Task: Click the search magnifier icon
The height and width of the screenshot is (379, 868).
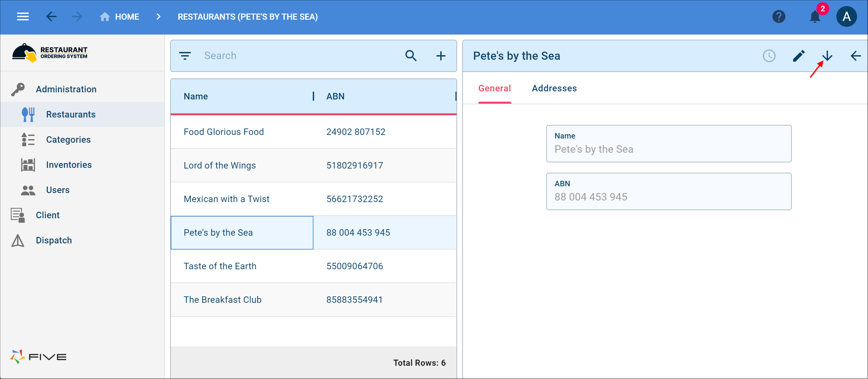Action: point(411,56)
